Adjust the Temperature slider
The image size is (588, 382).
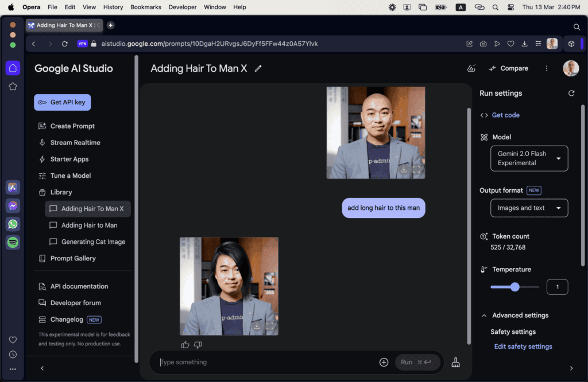(515, 287)
